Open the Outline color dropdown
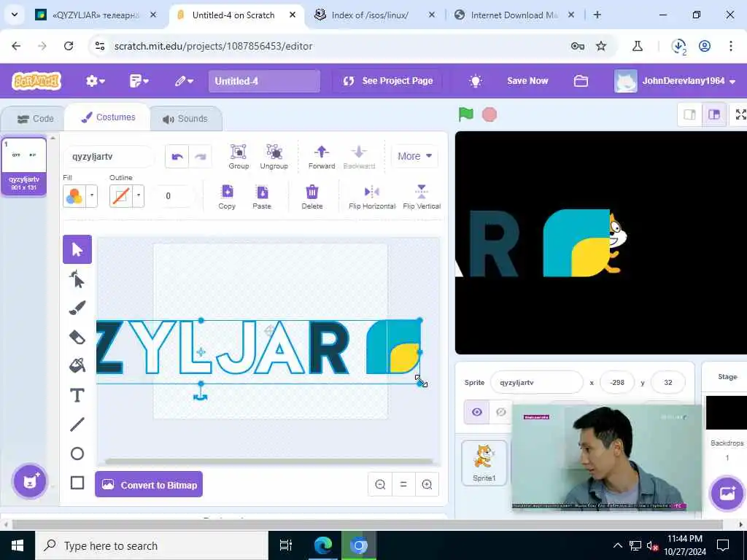 [139, 195]
